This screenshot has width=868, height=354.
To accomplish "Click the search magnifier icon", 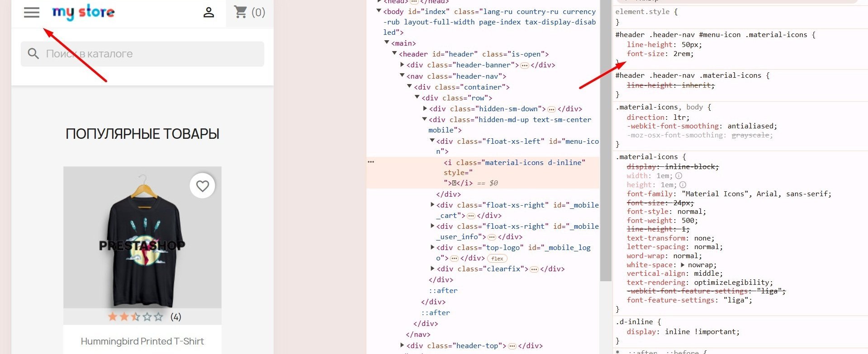I will 33,54.
